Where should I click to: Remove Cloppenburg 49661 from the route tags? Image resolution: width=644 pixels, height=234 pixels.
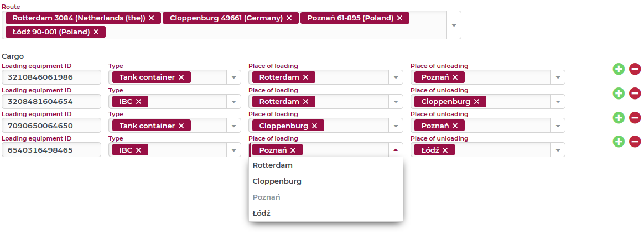289,18
